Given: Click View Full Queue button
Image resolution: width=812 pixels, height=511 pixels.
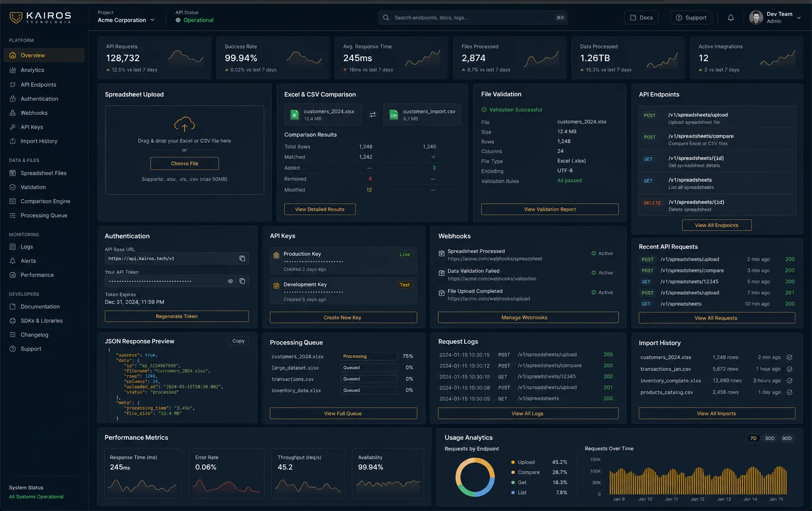Looking at the screenshot, I should [343, 413].
